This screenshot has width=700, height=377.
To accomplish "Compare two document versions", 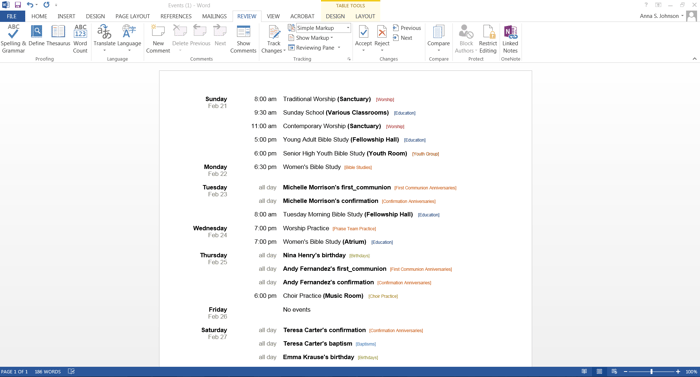I will click(x=438, y=38).
